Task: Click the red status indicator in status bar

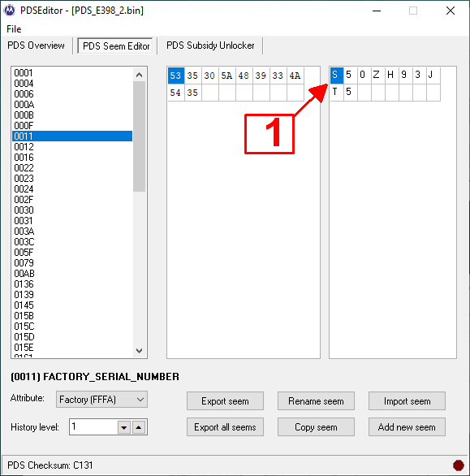Action: coord(458,465)
